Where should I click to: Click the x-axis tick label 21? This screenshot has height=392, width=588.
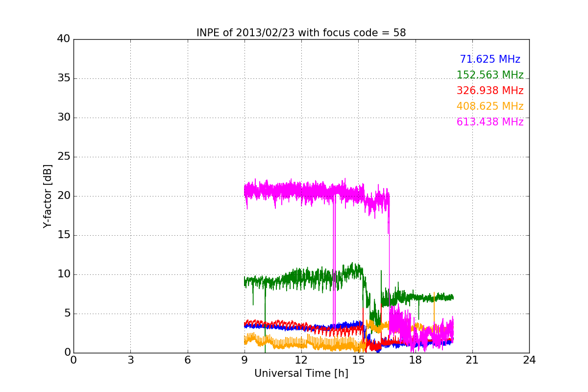click(x=472, y=360)
